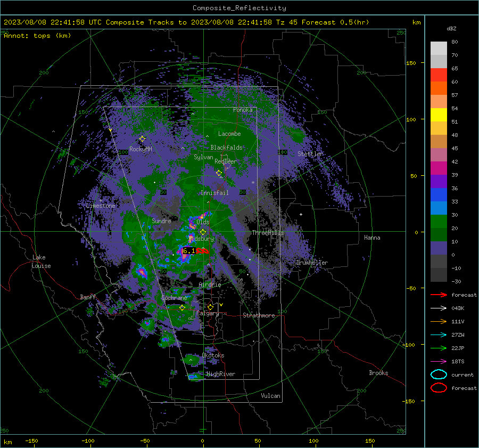Click the Innisfail city label
This screenshot has width=479, height=448.
click(x=214, y=193)
